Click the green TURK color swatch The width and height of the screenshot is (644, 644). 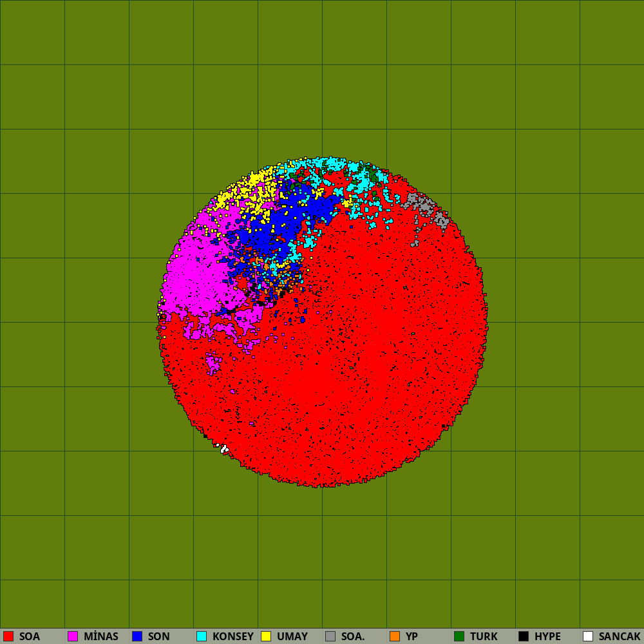click(459, 636)
